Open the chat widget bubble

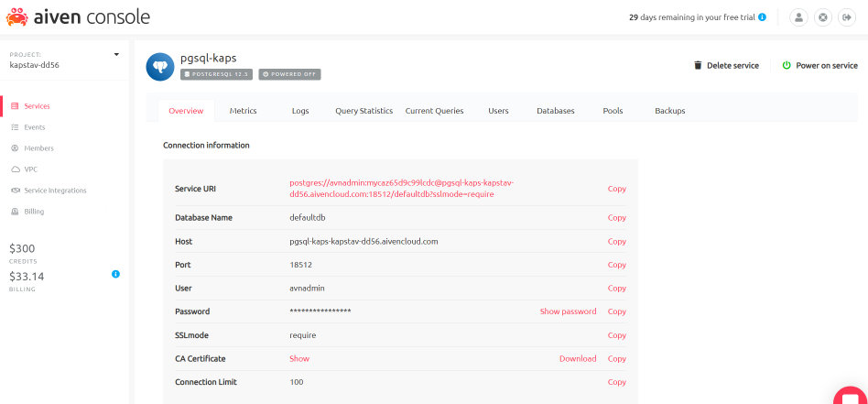pos(852,397)
